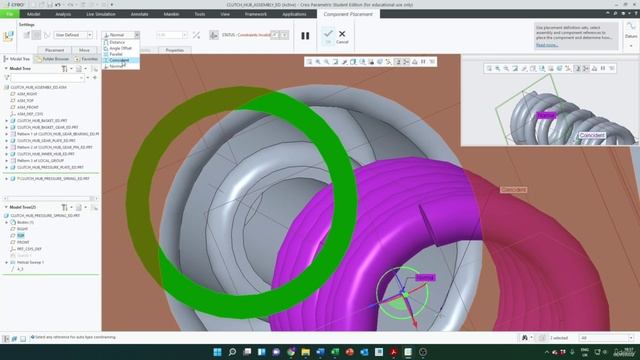Switch to the Model Tree navigator tab
640x360 pixels.
click(x=16, y=59)
